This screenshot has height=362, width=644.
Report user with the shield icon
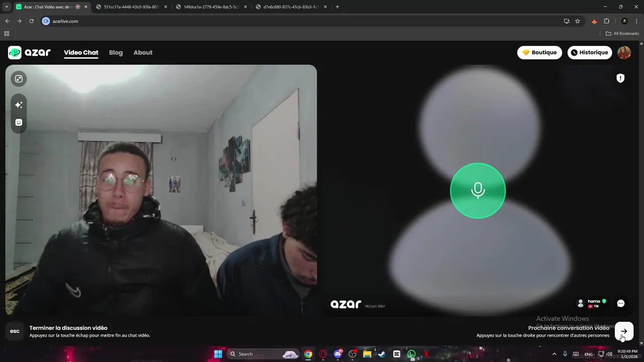point(620,78)
